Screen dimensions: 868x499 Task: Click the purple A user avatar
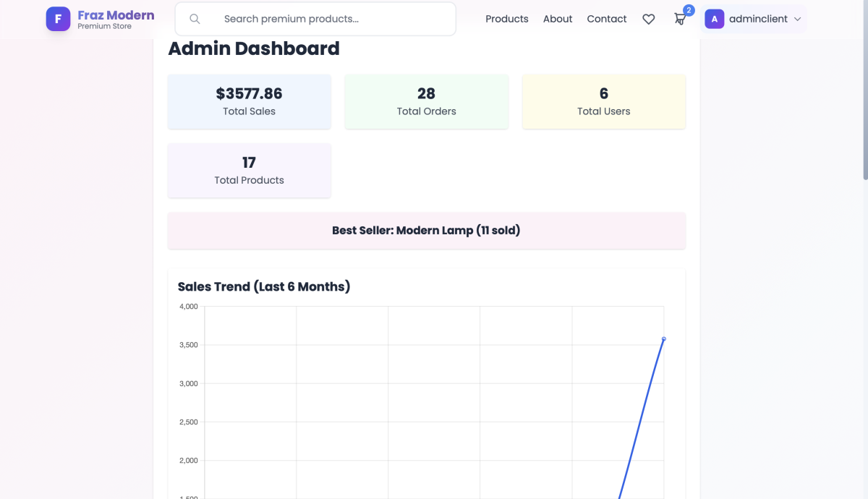click(715, 20)
